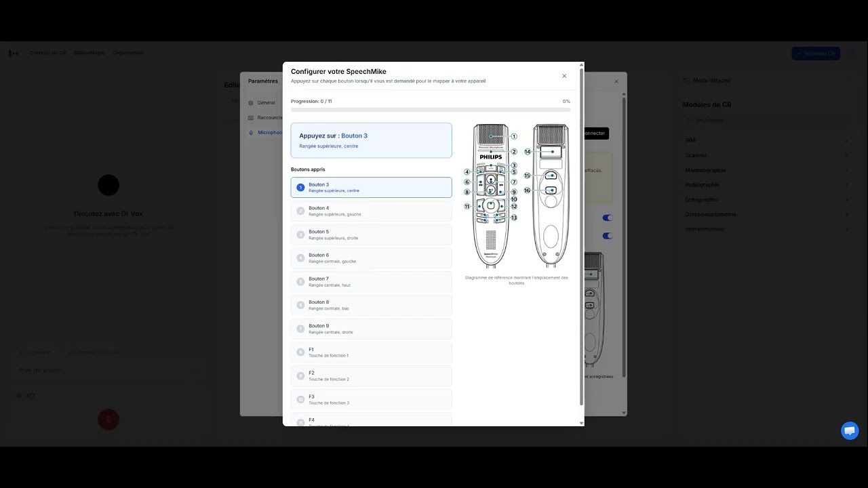868x488 pixels.
Task: Expand the IRM template category
Action: click(766, 140)
